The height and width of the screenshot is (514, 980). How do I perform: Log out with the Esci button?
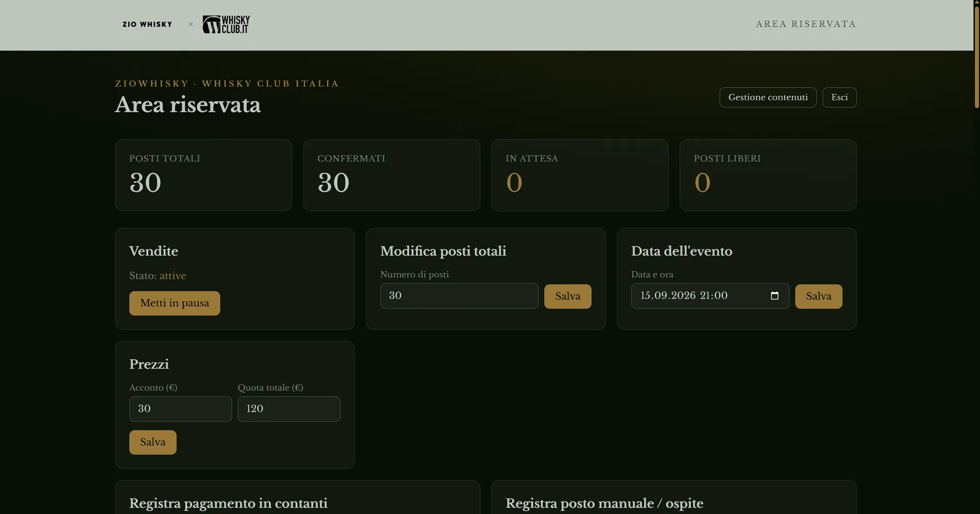pyautogui.click(x=839, y=97)
